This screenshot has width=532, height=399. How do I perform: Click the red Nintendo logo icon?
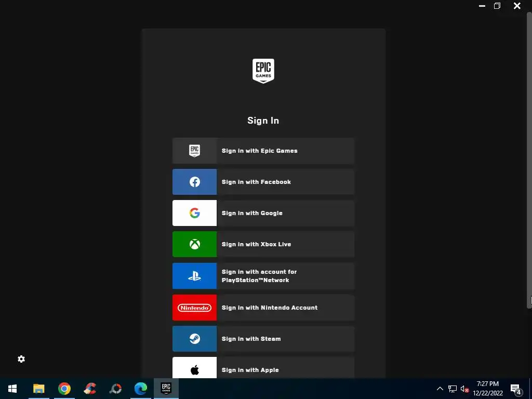coord(194,308)
